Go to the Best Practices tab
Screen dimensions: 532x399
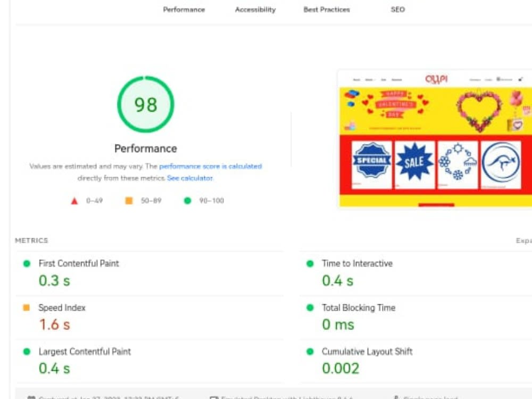tap(327, 10)
